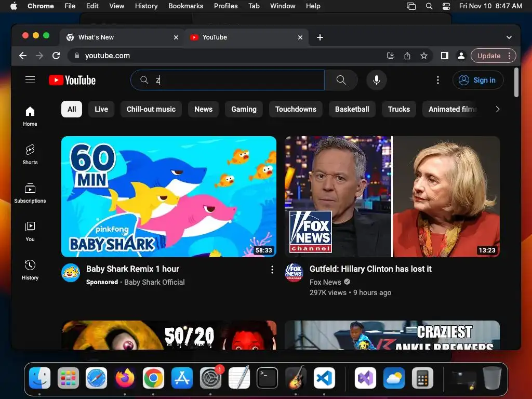This screenshot has width=532, height=399.
Task: Filter by Gaming chip
Action: pyautogui.click(x=244, y=109)
